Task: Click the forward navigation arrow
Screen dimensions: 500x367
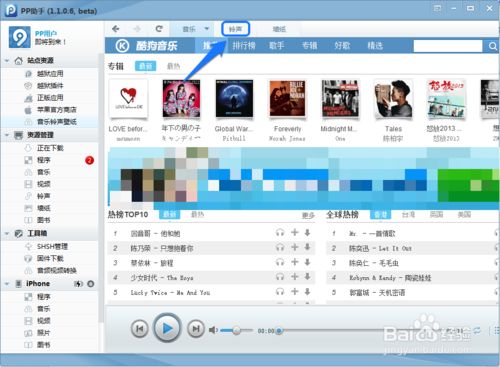Action: [137, 29]
